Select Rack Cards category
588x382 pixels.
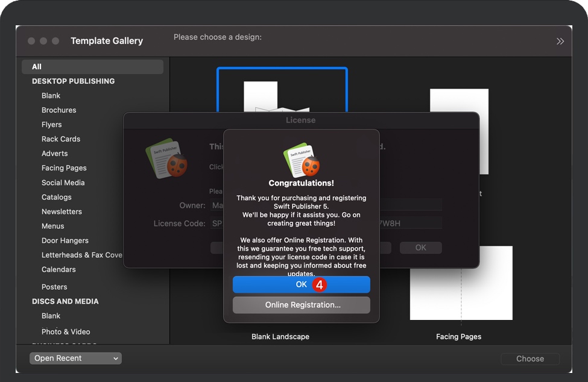click(x=61, y=139)
